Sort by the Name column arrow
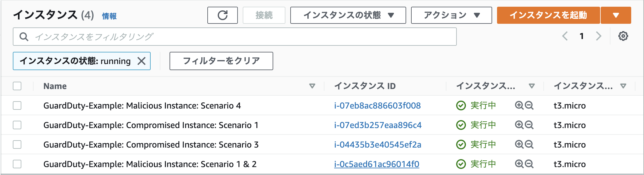 click(x=312, y=86)
